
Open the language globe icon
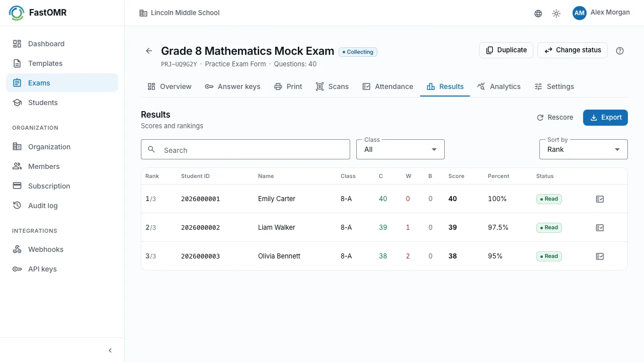[x=538, y=14]
